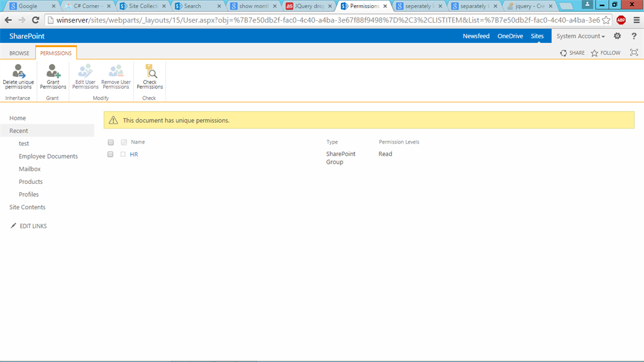
Task: Toggle small checkbox beside Name header
Action: [x=124, y=142]
